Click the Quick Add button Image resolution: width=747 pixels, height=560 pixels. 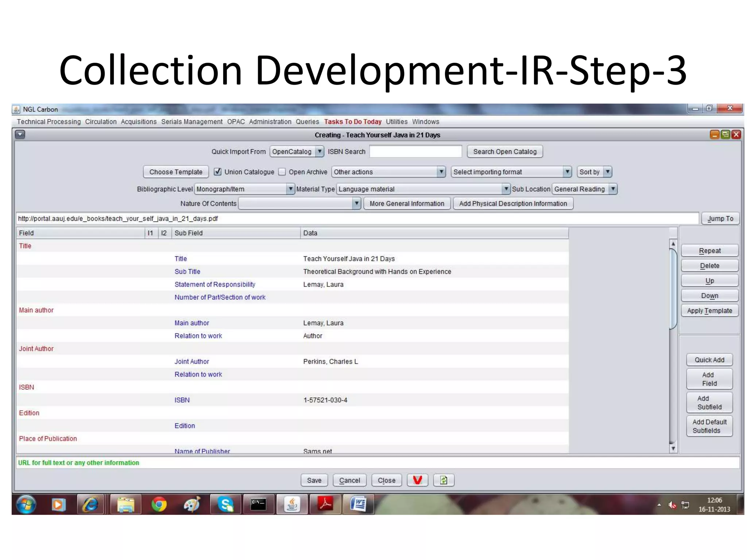pos(709,360)
